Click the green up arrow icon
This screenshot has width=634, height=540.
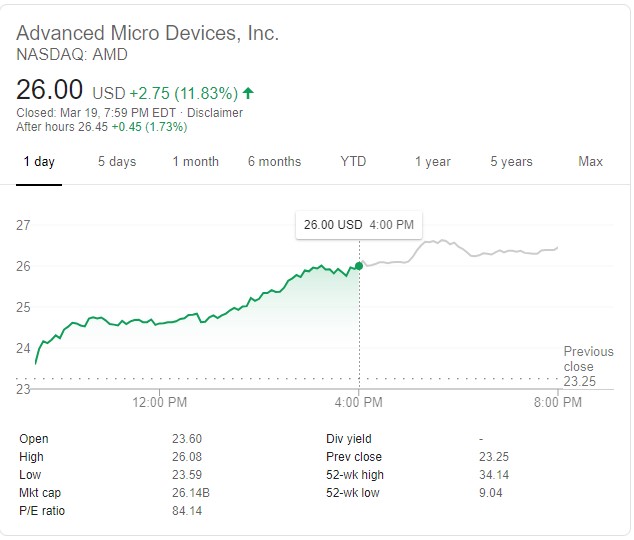(x=248, y=93)
